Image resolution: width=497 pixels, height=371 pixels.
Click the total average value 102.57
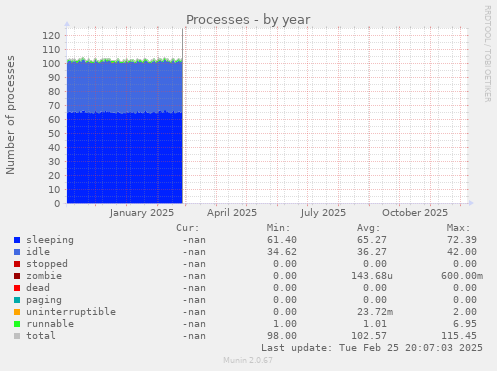369,336
